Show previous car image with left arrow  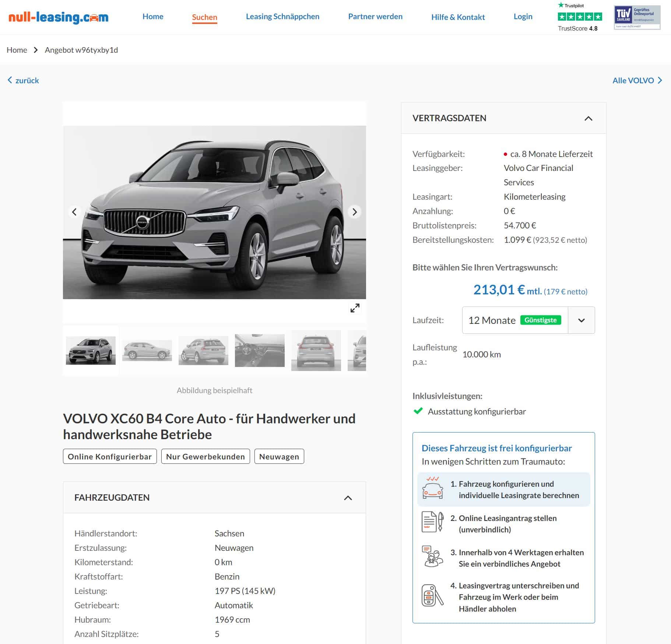click(x=74, y=212)
